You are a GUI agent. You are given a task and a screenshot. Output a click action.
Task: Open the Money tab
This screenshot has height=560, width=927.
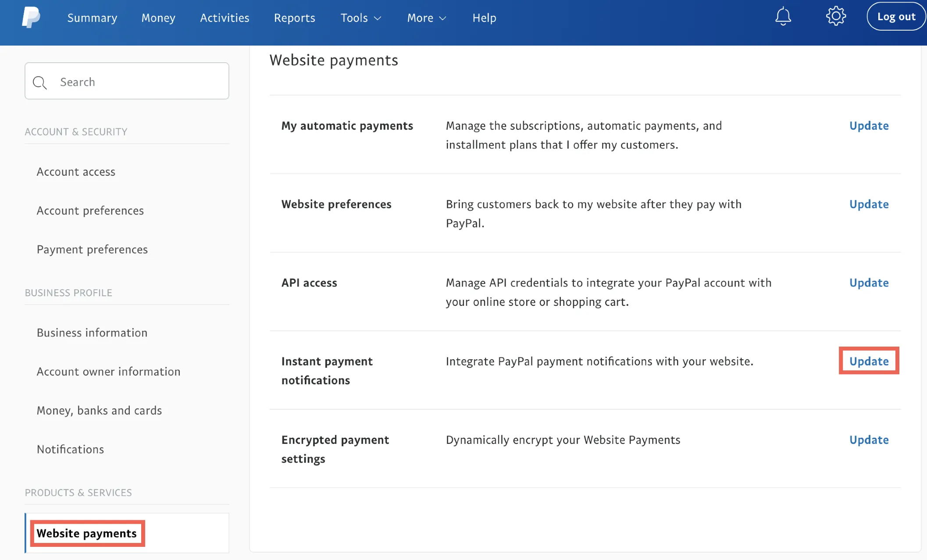point(158,18)
